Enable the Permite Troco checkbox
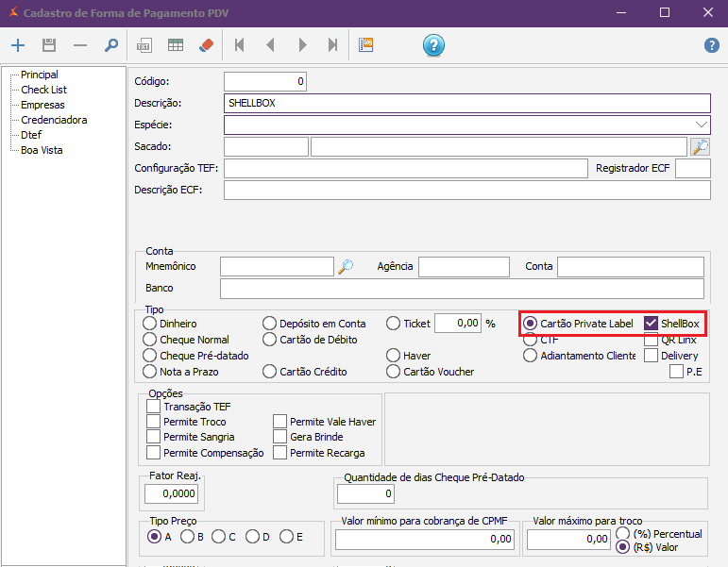Viewport: 728px width, 567px height. [x=153, y=422]
